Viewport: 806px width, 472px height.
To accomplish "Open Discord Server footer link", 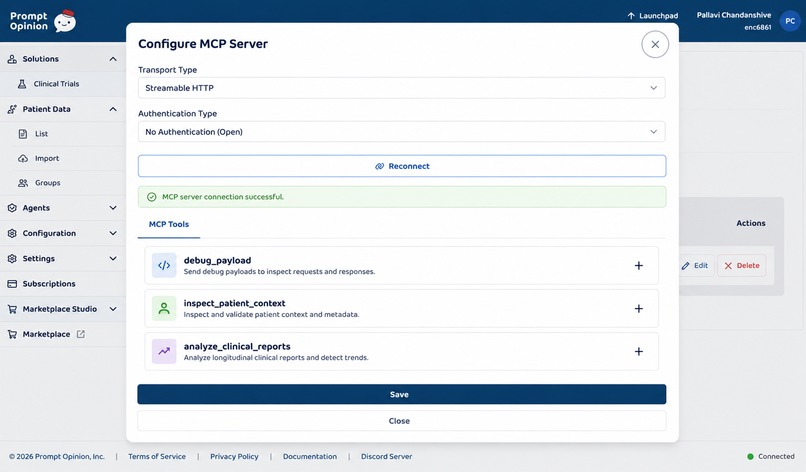I will 387,457.
